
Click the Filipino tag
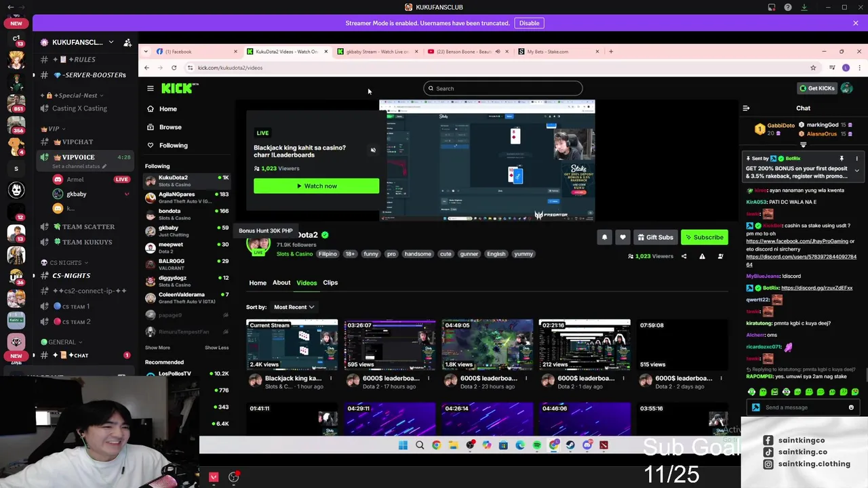328,253
